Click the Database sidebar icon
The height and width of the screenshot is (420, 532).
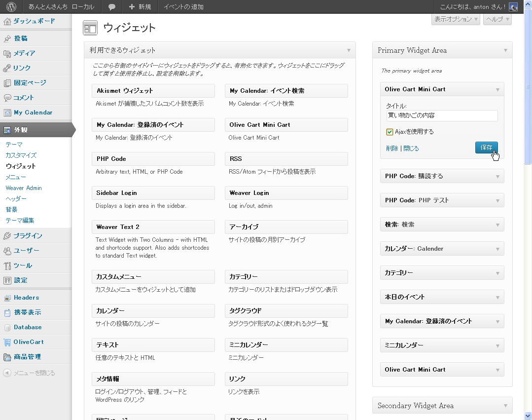click(x=7, y=327)
